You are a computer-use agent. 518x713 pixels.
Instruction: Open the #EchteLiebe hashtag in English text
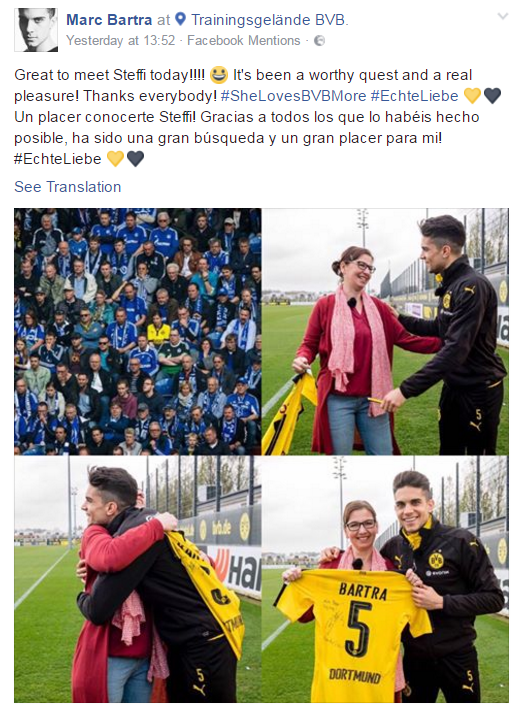(x=414, y=96)
